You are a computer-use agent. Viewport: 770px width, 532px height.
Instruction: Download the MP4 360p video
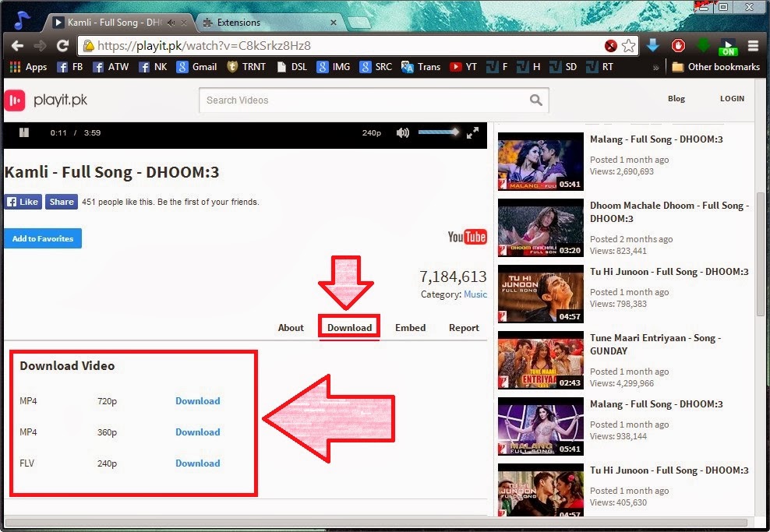click(198, 432)
